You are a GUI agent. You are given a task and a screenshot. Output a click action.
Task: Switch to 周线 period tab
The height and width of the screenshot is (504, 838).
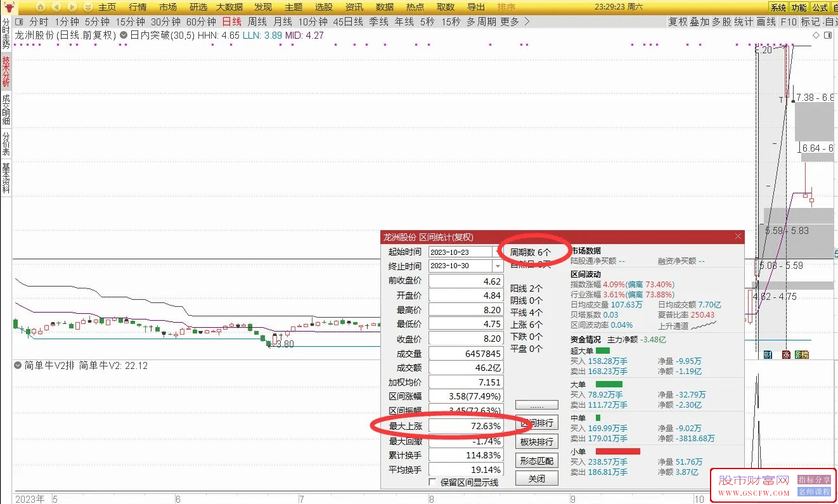[x=257, y=22]
